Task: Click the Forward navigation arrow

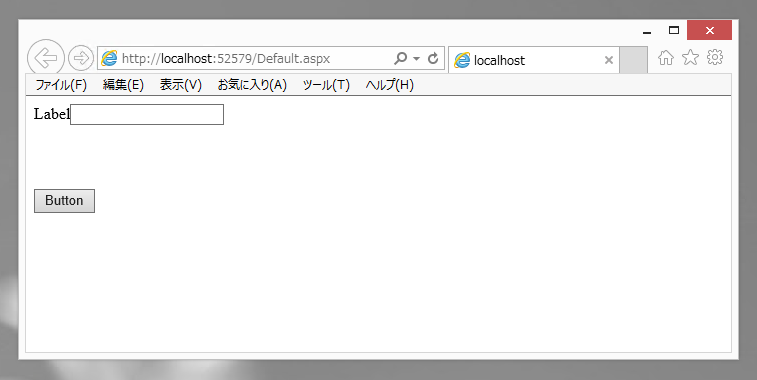Action: 81,58
